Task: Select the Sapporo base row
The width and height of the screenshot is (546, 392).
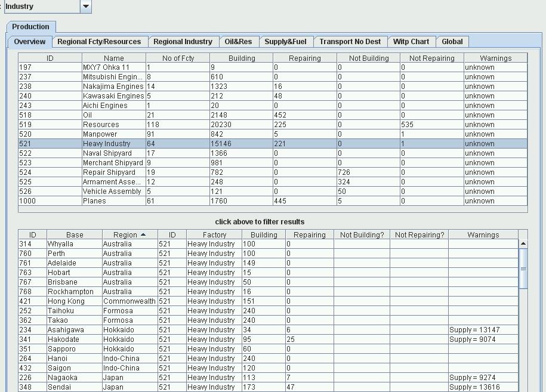Action: tap(268, 349)
